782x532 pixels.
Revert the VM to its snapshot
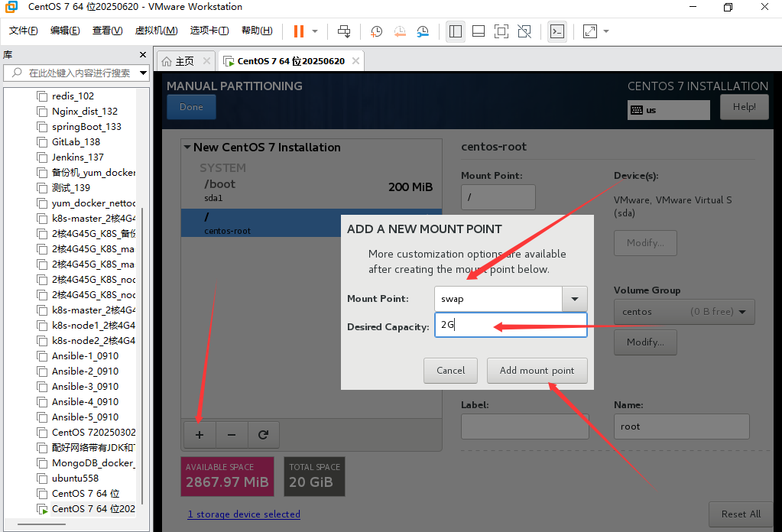click(399, 31)
